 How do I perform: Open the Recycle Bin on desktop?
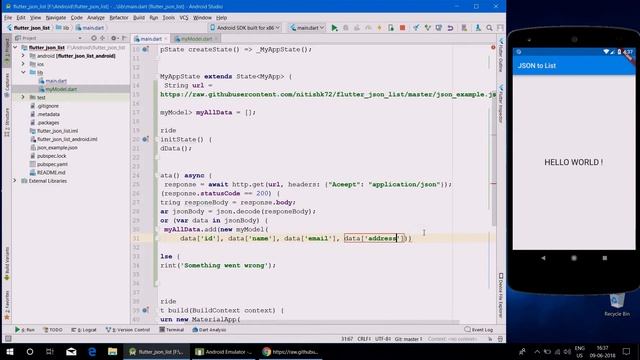pyautogui.click(x=617, y=305)
